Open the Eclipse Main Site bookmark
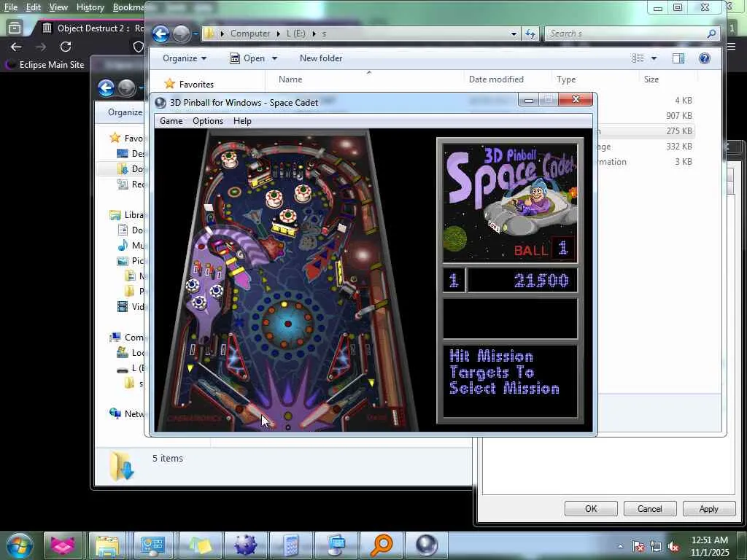This screenshot has height=560, width=747. pyautogui.click(x=44, y=65)
